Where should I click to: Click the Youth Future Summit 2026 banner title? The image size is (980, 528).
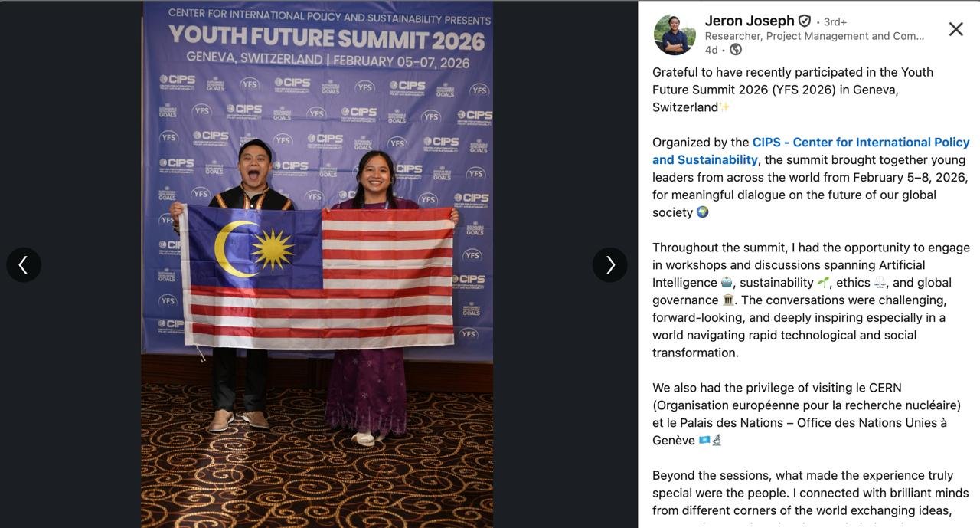(x=326, y=37)
